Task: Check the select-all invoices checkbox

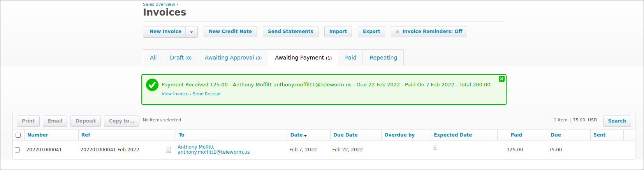Action: (x=18, y=135)
